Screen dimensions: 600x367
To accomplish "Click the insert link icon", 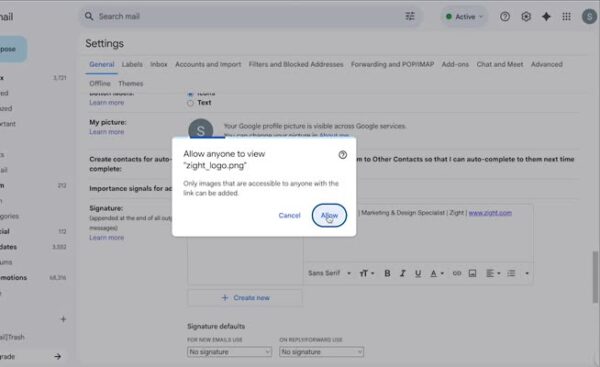I will pyautogui.click(x=457, y=273).
